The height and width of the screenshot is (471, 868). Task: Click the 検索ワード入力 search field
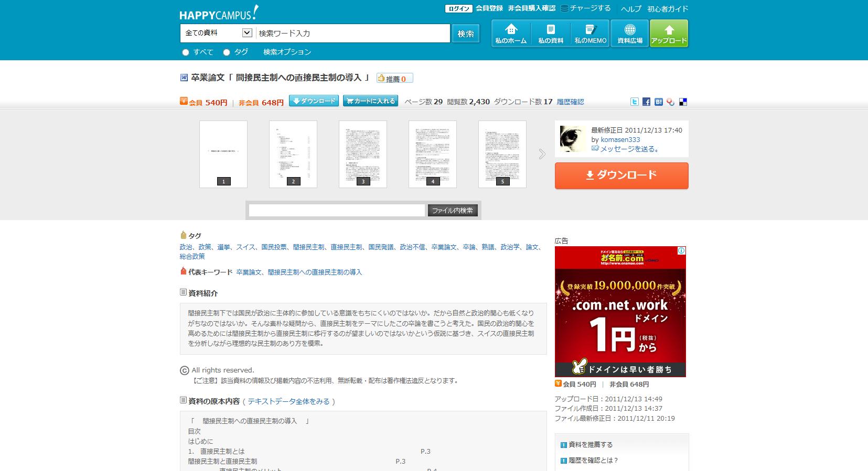[353, 33]
